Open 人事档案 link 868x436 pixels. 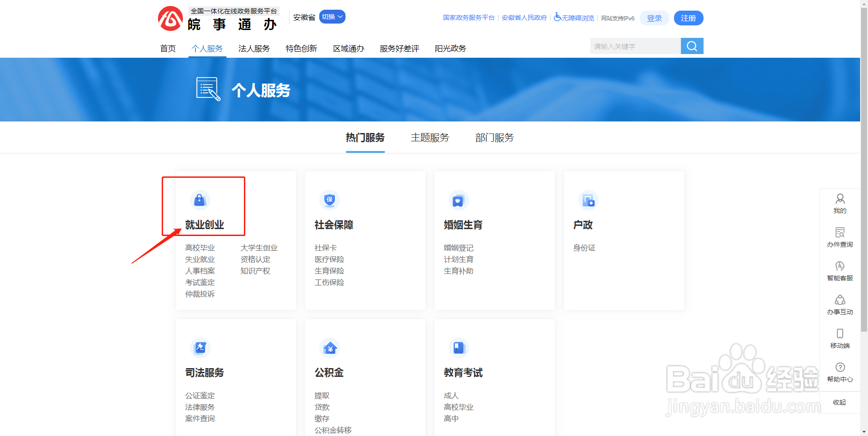coord(200,271)
